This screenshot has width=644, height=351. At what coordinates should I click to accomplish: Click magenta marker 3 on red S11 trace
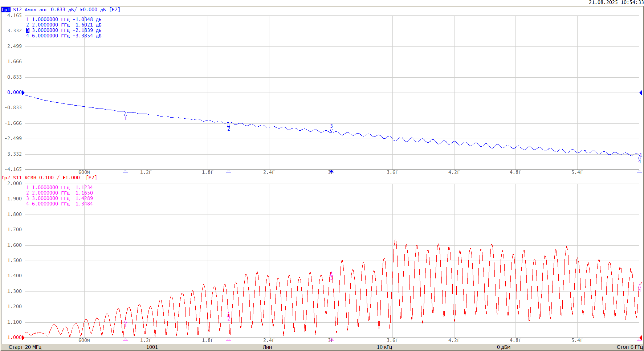pos(331,274)
